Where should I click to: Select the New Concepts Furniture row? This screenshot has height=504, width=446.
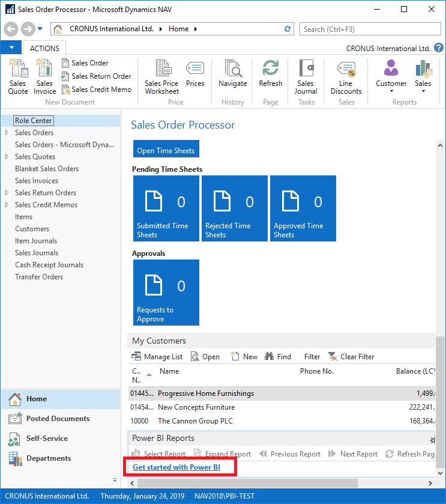point(282,407)
